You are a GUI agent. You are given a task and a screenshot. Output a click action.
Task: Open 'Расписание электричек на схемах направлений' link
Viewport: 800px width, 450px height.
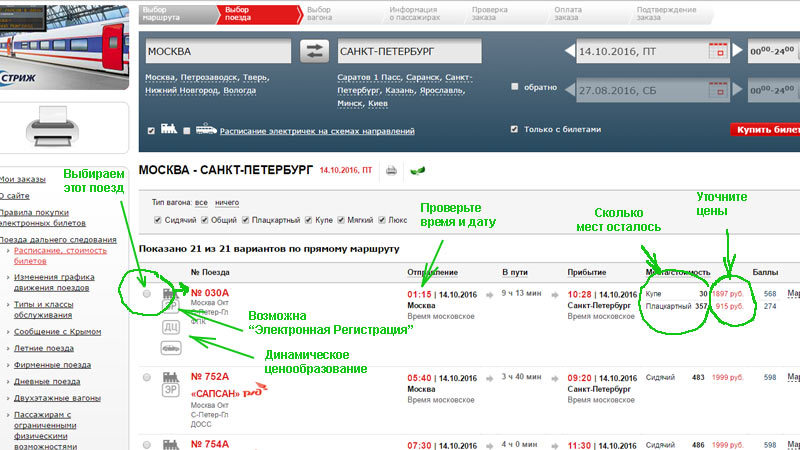coord(317,131)
